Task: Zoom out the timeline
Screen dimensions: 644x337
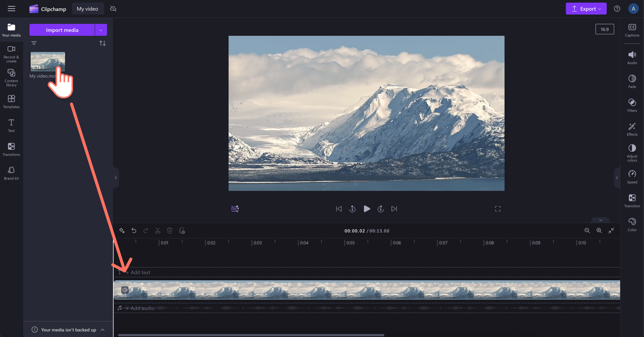Action: 587,231
